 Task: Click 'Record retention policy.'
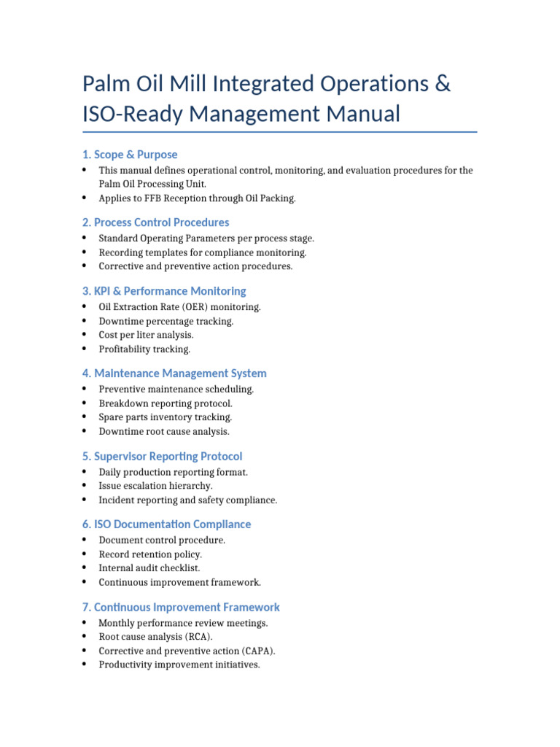point(150,554)
